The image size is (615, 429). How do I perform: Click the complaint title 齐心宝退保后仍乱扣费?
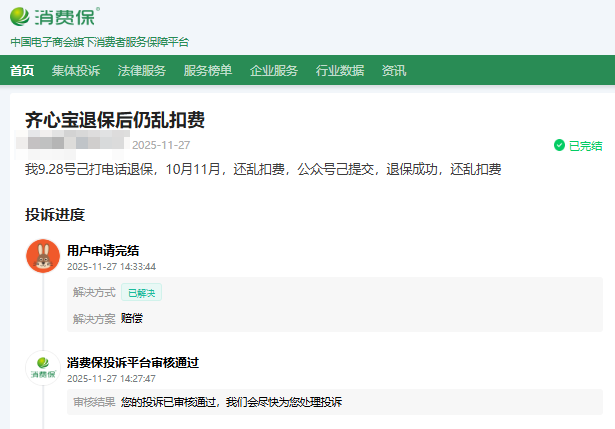pos(115,120)
